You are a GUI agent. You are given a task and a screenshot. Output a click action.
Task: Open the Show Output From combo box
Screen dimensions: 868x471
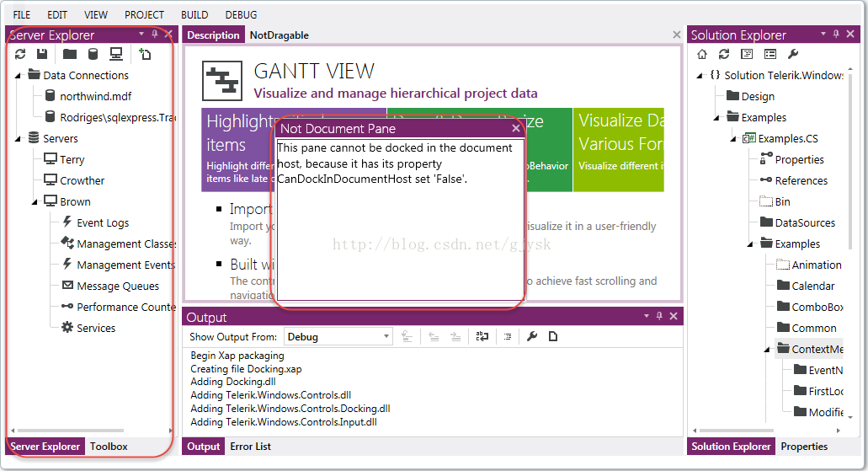[338, 337]
